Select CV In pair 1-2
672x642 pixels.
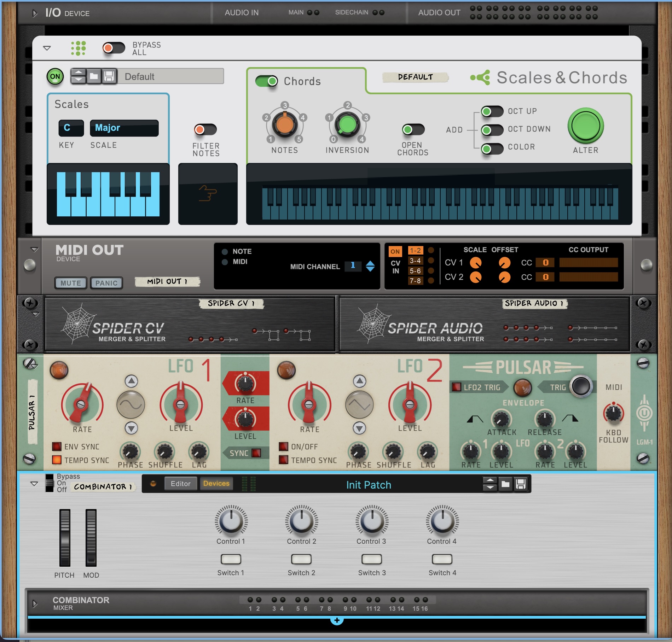tap(415, 251)
